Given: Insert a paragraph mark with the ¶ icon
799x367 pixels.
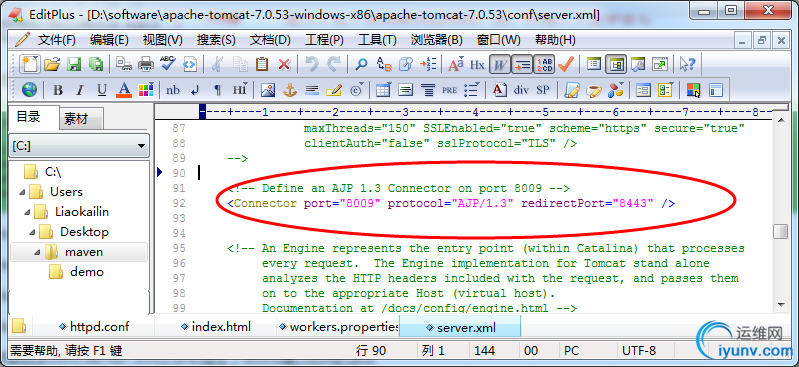Looking at the screenshot, I should coord(218,91).
